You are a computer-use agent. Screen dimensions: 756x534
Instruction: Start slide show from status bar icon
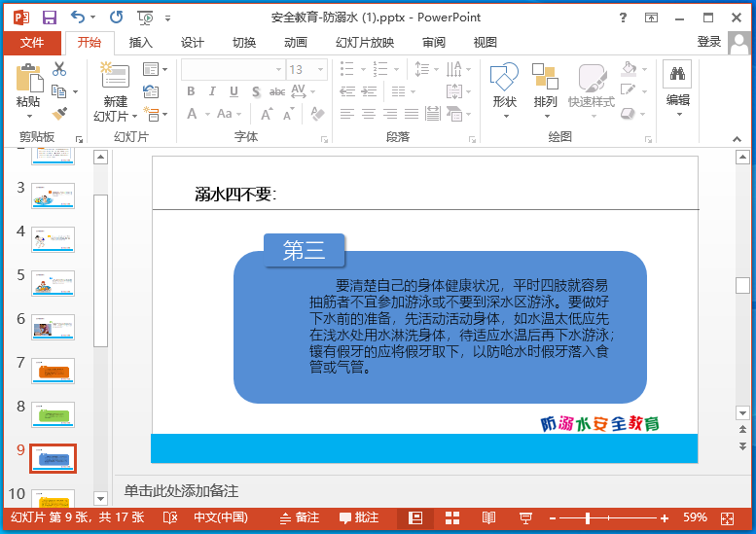click(526, 518)
